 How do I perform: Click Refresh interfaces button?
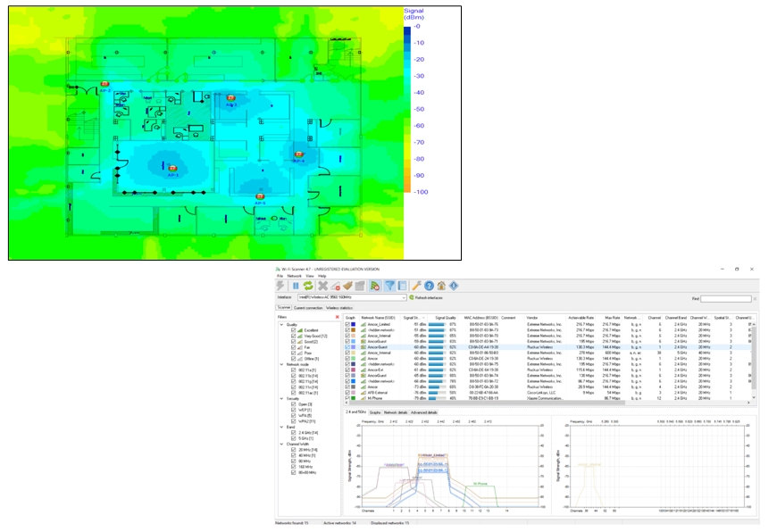(429, 297)
